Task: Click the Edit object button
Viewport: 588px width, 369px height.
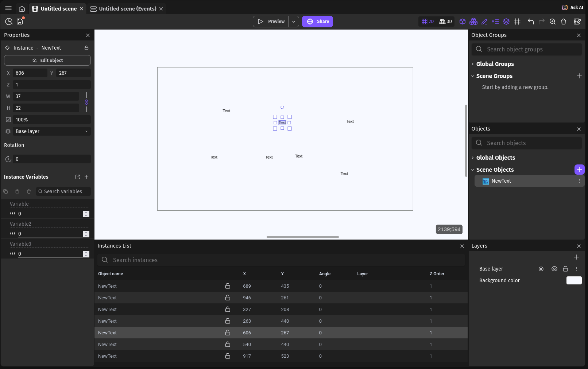Action: click(x=47, y=61)
